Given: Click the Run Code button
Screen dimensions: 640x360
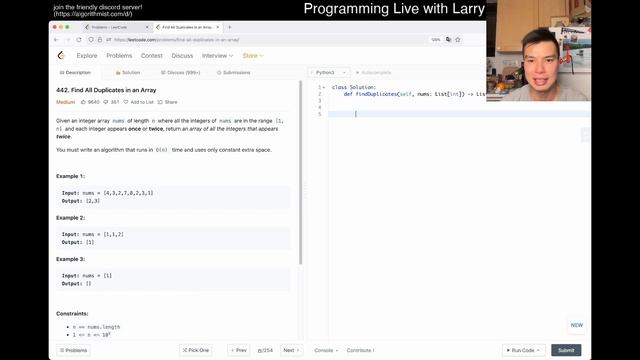Looking at the screenshot, I should 523,350.
